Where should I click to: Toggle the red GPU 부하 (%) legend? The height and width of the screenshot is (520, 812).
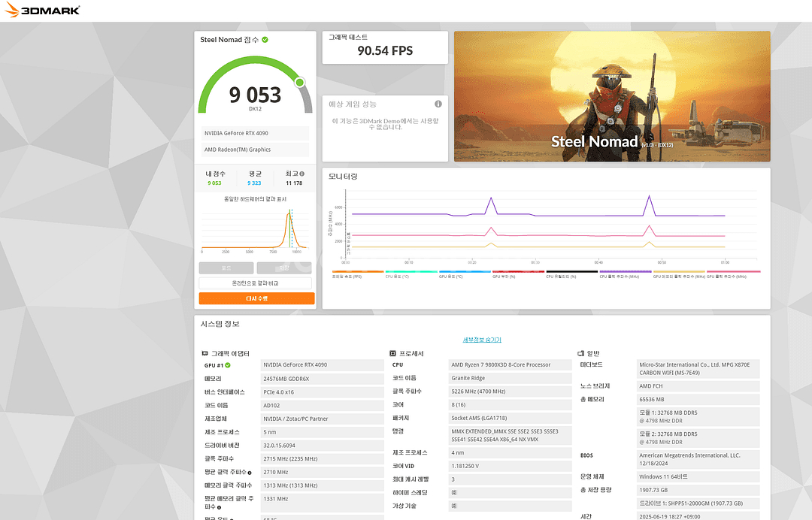click(518, 274)
